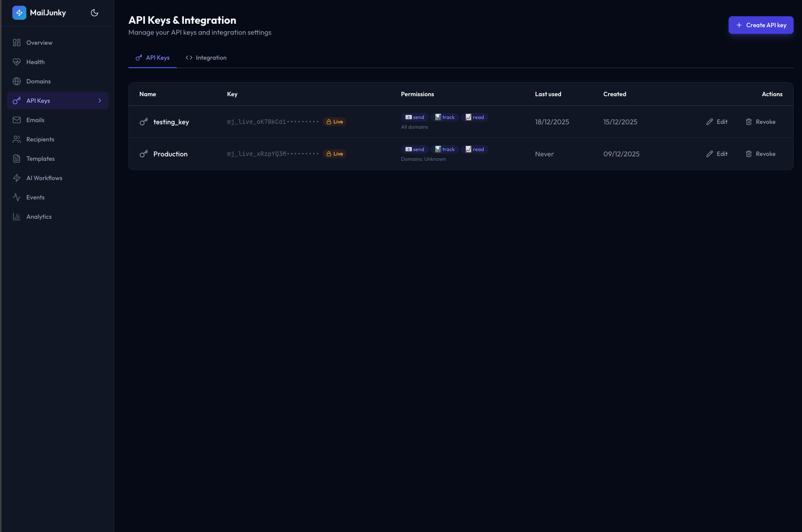Expand the read permission on Production row
The image size is (802, 532).
click(x=475, y=149)
